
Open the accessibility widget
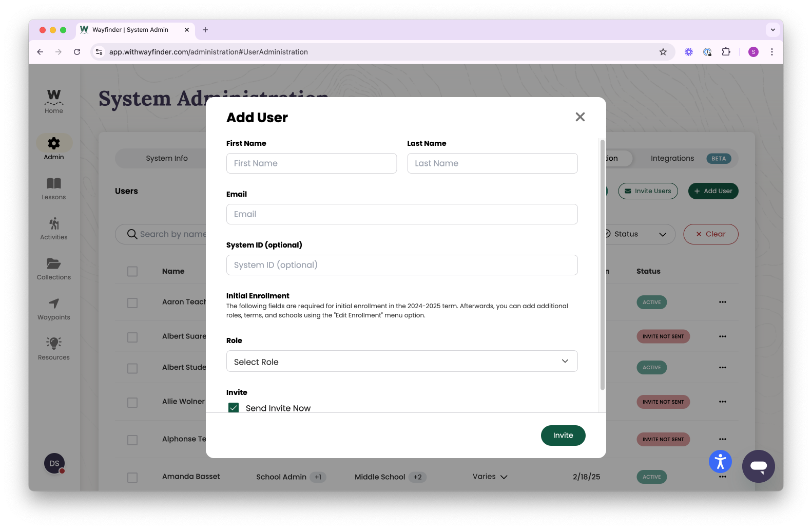[720, 461]
